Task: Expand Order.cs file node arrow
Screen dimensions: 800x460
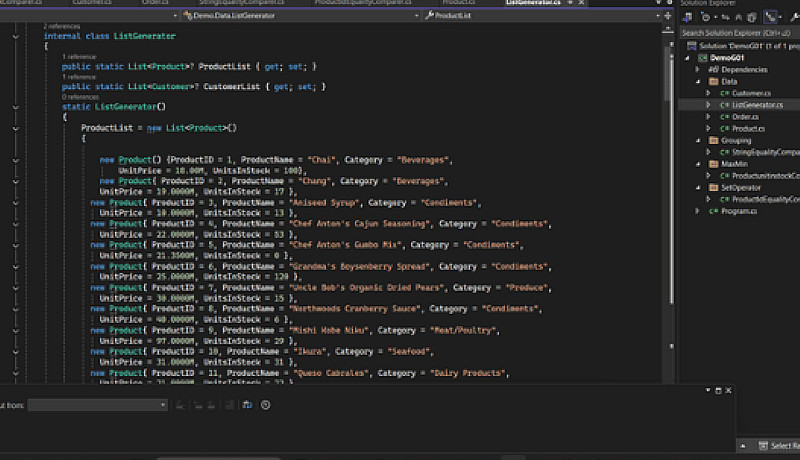Action: pyautogui.click(x=708, y=117)
